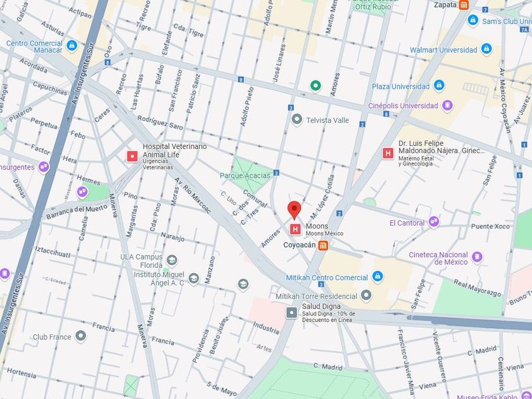Viewport: 532px width, 399px height.
Task: Select the Zapata station name label
Action: (x=445, y=5)
